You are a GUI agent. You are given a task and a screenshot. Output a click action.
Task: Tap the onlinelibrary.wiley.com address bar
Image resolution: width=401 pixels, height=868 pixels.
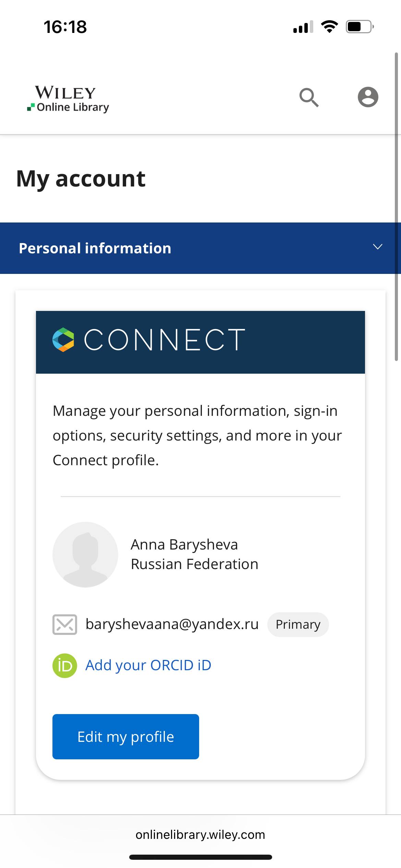(x=200, y=835)
